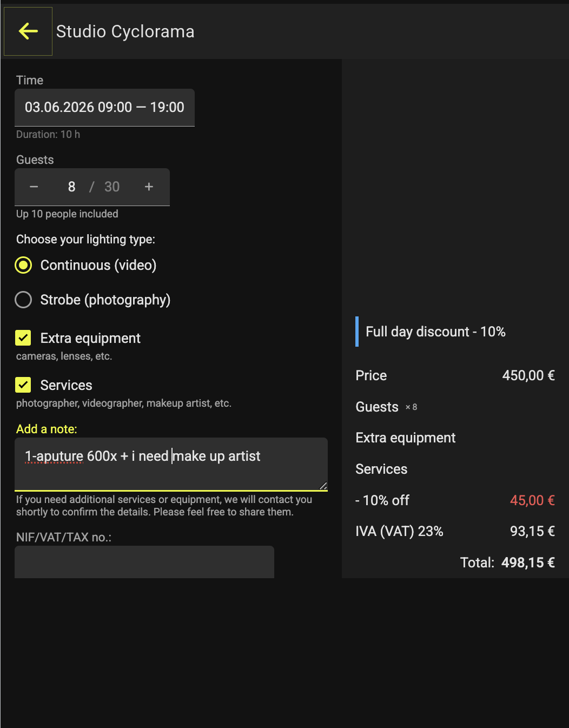Increase guests with the plus button
Viewport: 569px width, 728px height.
[149, 187]
